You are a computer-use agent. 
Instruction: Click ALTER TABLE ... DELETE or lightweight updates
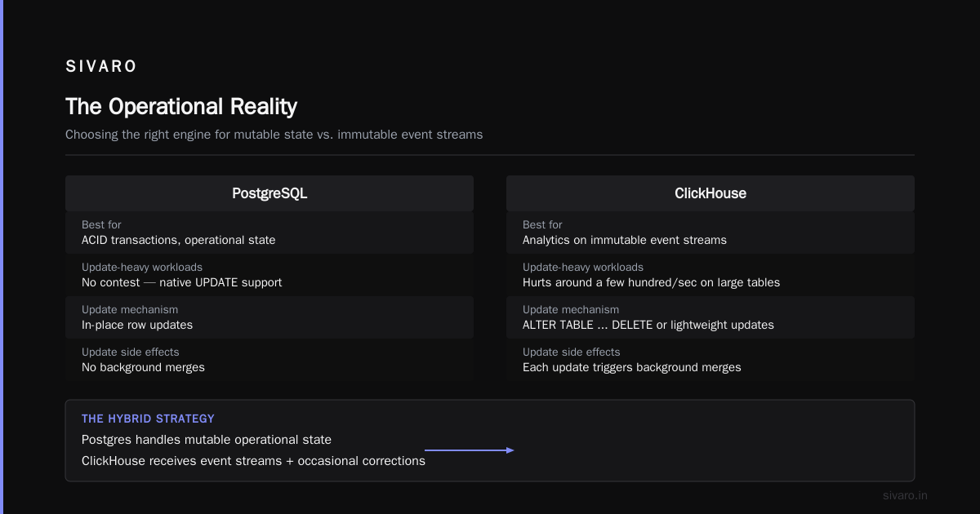point(648,325)
